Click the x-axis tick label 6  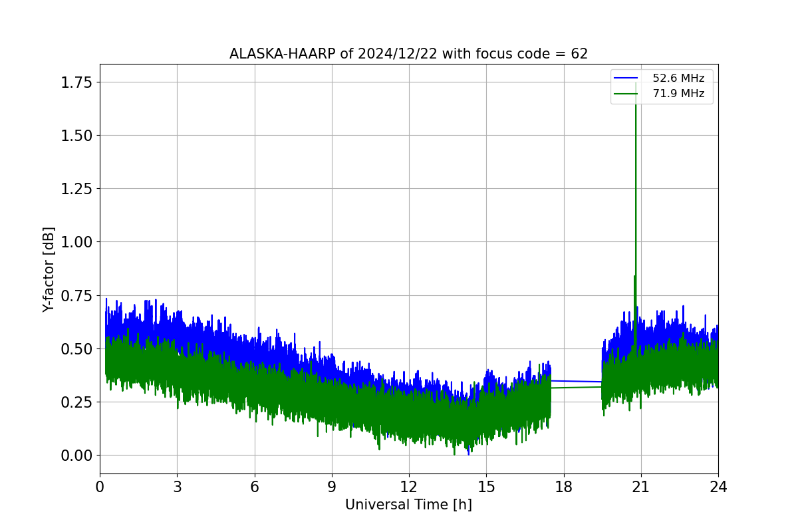(254, 487)
